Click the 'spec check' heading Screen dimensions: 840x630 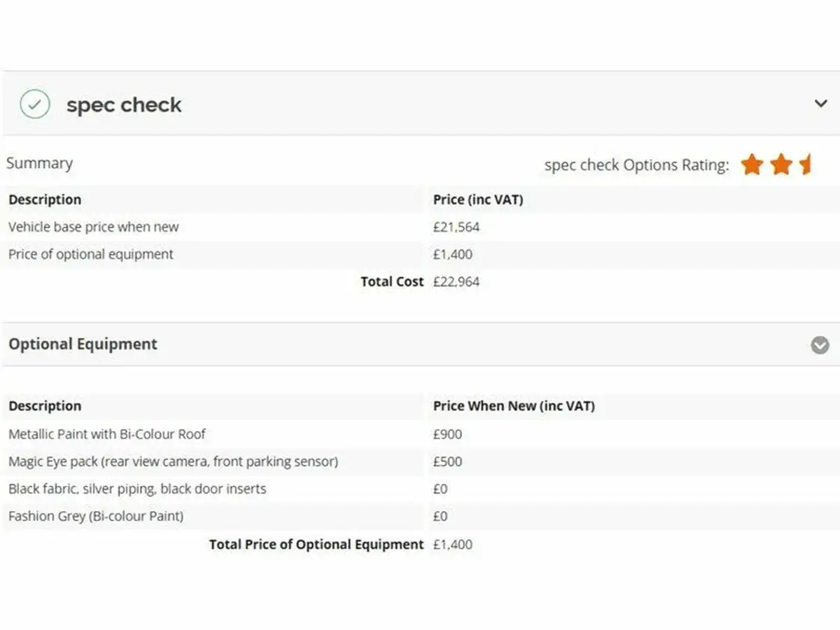124,105
